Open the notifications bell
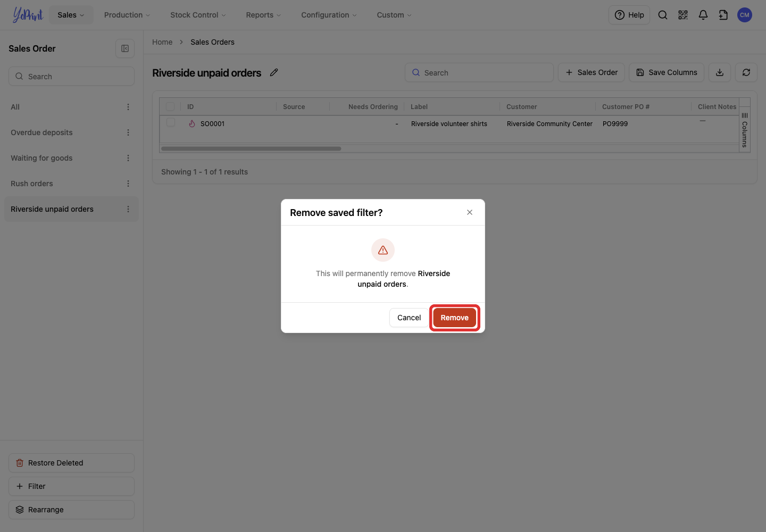Screen dimensions: 766x532 (703, 15)
